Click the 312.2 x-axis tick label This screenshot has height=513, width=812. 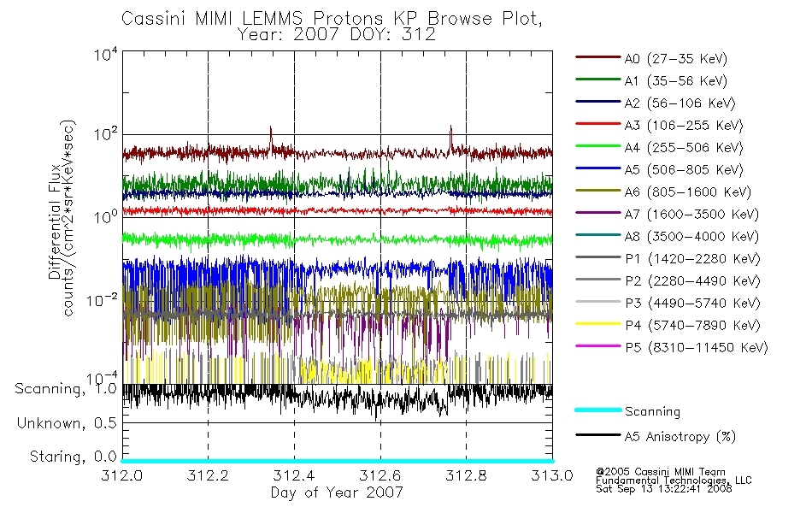click(208, 475)
